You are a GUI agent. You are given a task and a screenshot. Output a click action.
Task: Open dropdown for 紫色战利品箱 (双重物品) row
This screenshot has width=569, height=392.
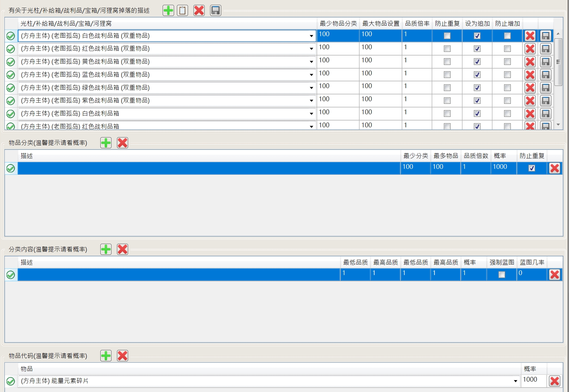click(x=311, y=101)
